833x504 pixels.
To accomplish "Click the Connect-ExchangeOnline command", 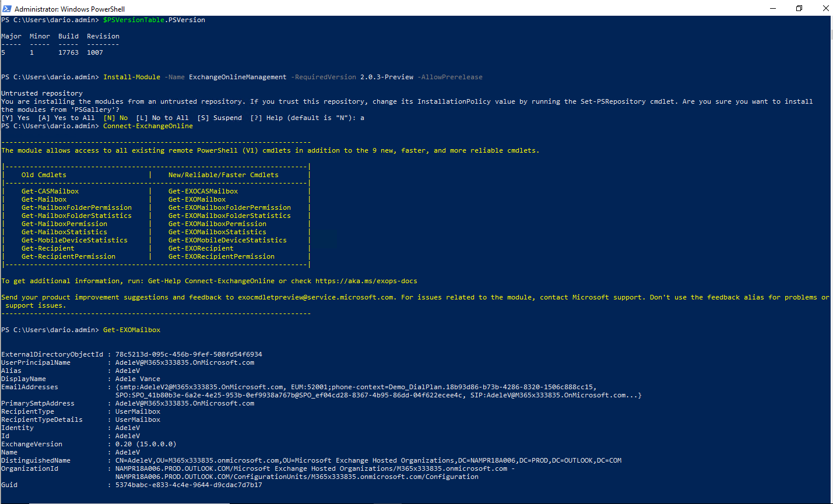I will [x=148, y=126].
